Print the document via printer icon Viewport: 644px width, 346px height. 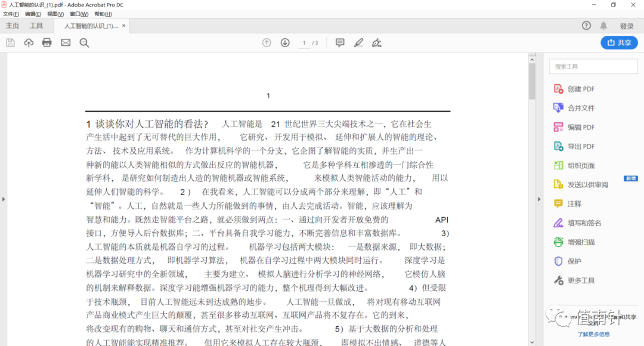tap(47, 43)
